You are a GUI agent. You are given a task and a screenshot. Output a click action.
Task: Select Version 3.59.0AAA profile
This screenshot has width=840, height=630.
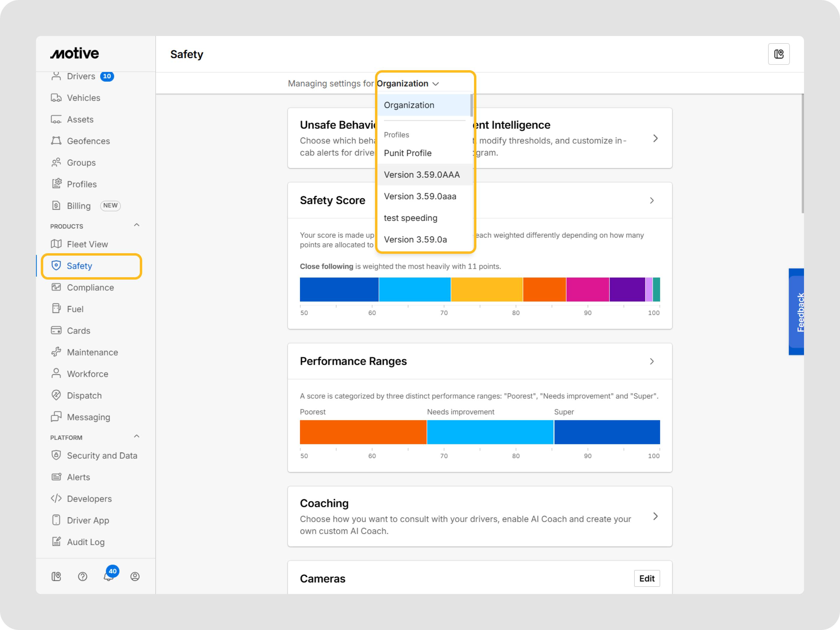pyautogui.click(x=421, y=175)
